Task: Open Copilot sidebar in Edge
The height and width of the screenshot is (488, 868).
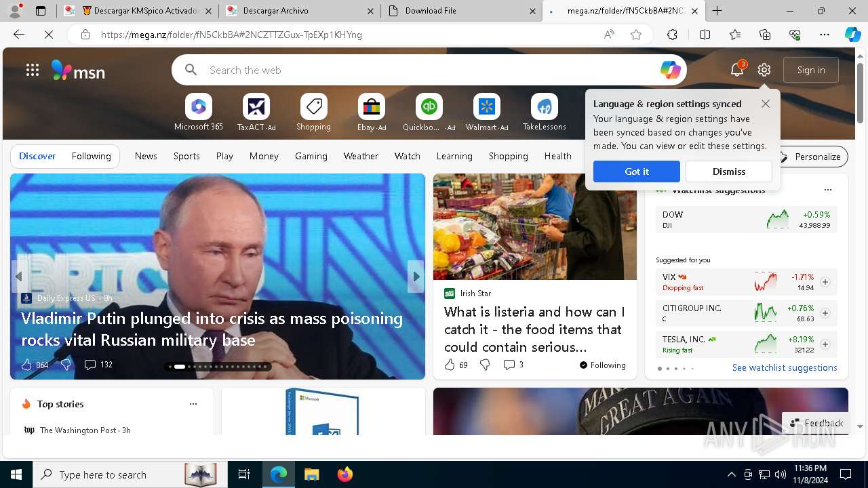Action: click(852, 35)
